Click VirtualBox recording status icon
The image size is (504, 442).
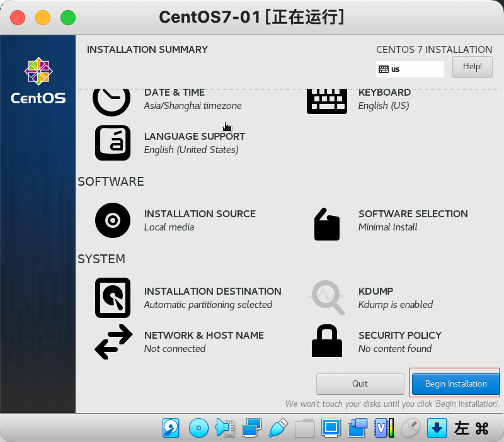[357, 428]
